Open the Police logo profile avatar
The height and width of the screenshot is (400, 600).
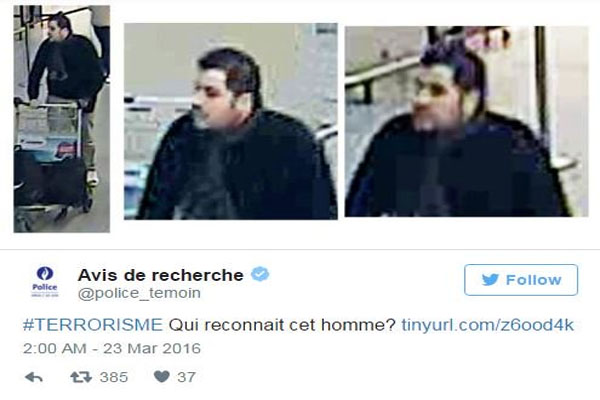45,282
